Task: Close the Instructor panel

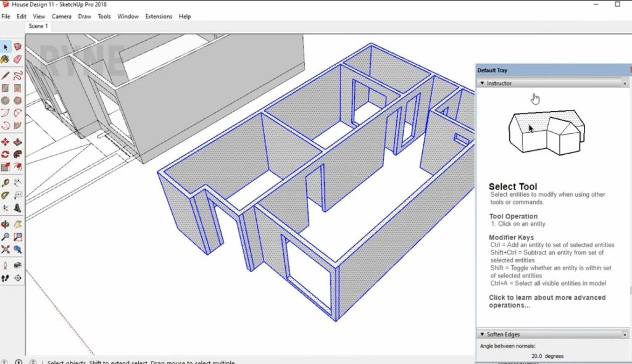Action: (x=625, y=83)
